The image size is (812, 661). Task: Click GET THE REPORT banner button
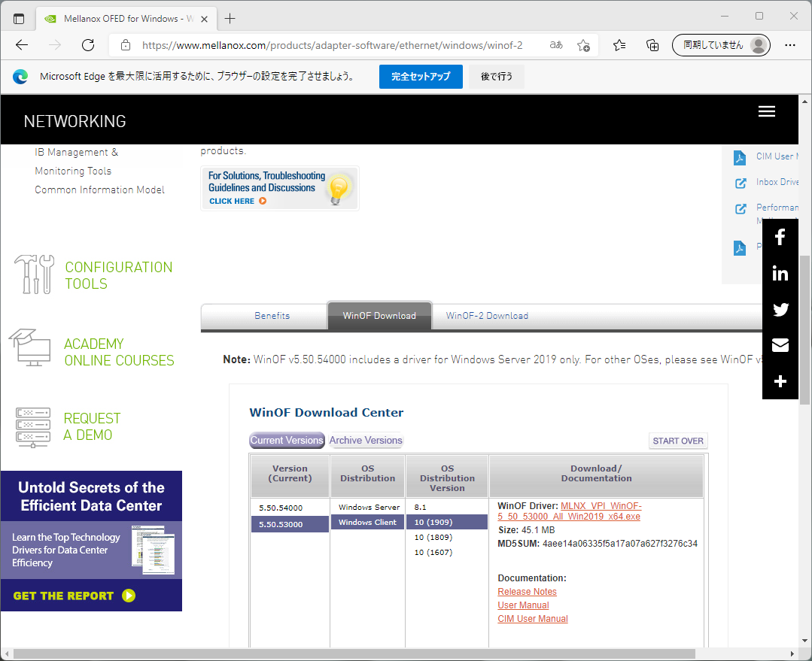(74, 596)
